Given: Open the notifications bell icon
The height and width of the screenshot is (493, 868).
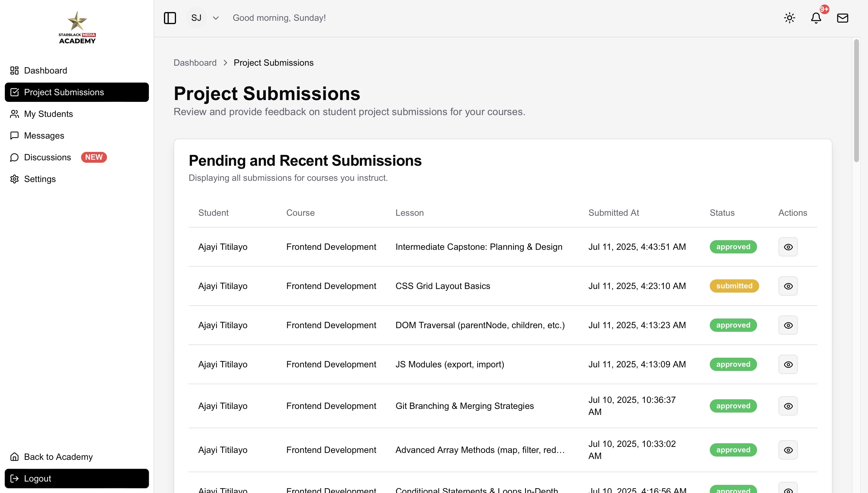Looking at the screenshot, I should point(816,18).
